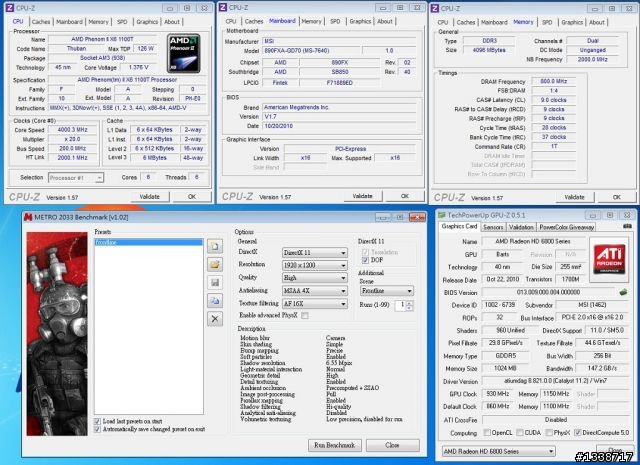
Task: Open PowerColor Giveaway tab in GPU-Z
Action: point(567,227)
